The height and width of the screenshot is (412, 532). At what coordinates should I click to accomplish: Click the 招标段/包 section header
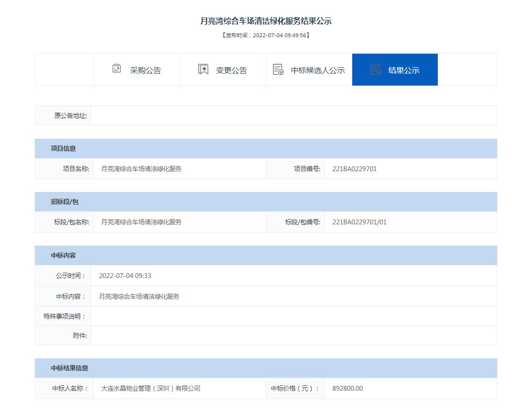point(266,202)
